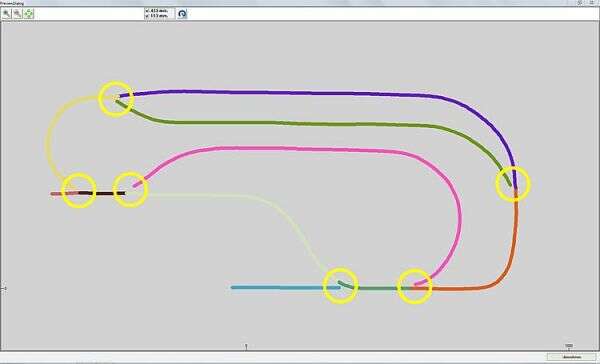The width and height of the screenshot is (600, 364).
Task: Click the zoom out magnifier icon
Action: 18,14
